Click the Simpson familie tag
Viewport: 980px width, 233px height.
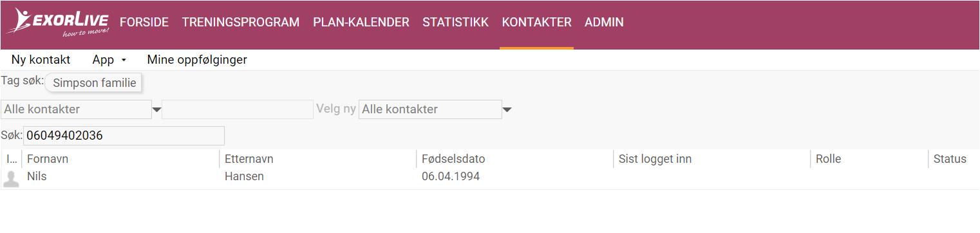94,83
